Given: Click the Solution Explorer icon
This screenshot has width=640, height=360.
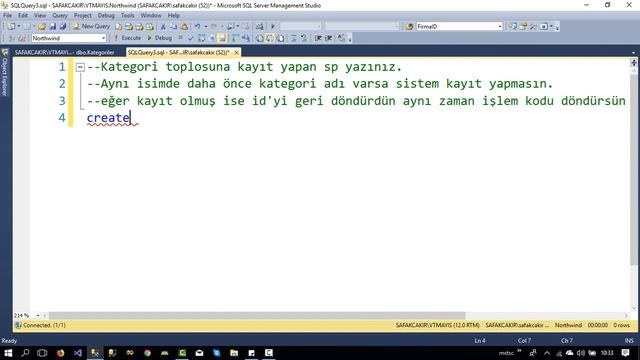Looking at the screenshot, I should [x=512, y=26].
